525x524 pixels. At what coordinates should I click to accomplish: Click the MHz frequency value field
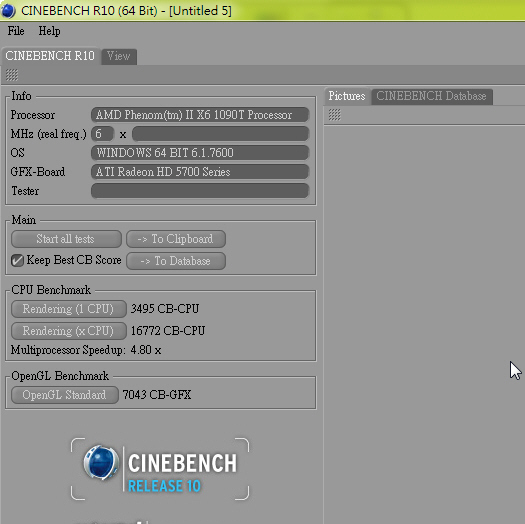click(x=220, y=134)
